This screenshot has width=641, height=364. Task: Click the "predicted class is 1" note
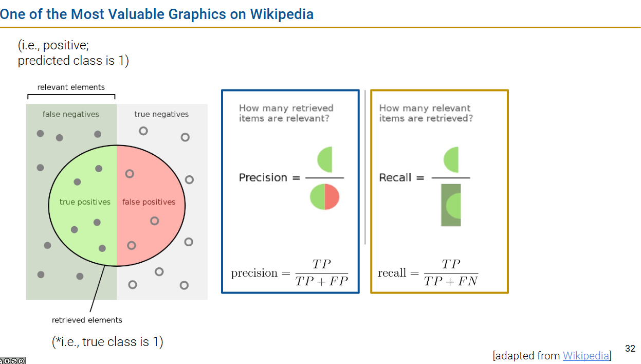click(73, 61)
